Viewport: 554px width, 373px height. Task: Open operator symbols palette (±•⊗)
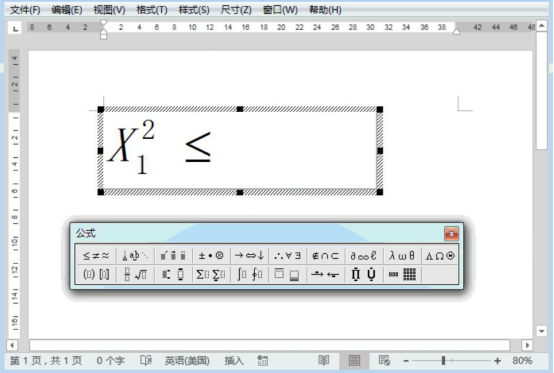click(x=211, y=255)
